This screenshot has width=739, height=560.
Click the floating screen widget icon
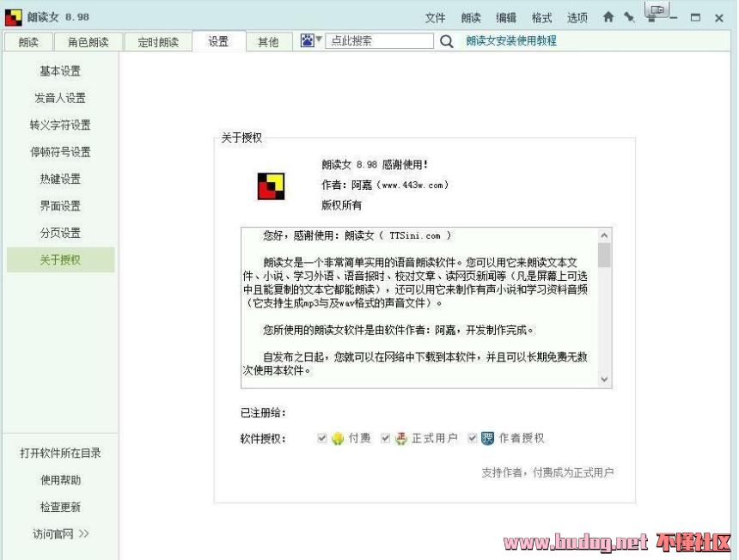pos(657,10)
